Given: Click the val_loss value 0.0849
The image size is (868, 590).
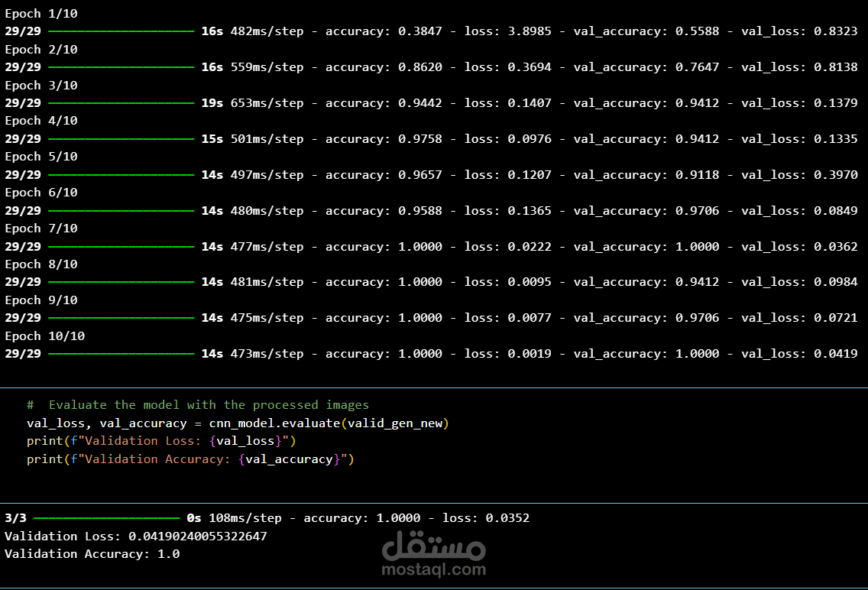Looking at the screenshot, I should pyautogui.click(x=836, y=211).
